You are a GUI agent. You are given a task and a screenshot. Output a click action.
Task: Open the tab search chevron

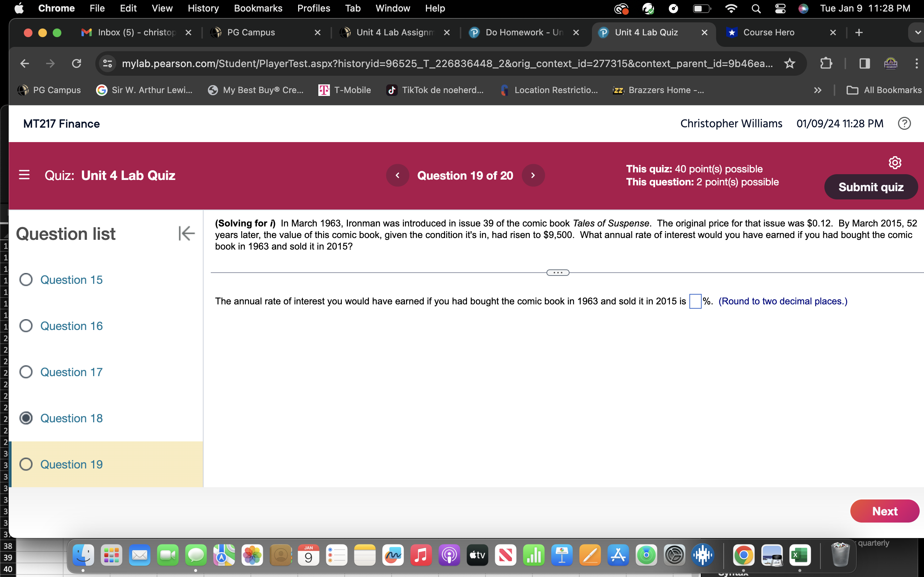coord(917,32)
